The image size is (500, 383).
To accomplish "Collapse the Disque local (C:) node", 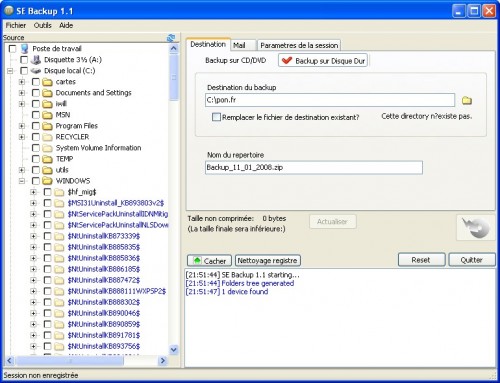I will (x=10, y=71).
